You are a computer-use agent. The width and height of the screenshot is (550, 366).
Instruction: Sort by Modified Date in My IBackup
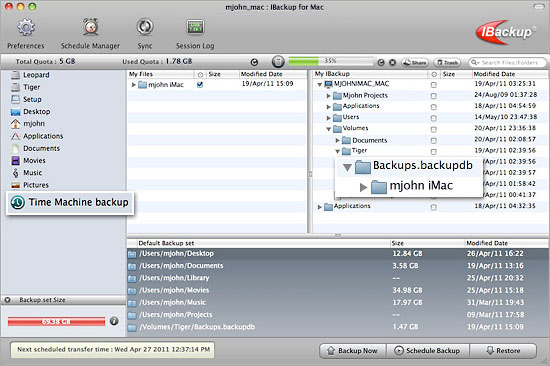pyautogui.click(x=510, y=74)
